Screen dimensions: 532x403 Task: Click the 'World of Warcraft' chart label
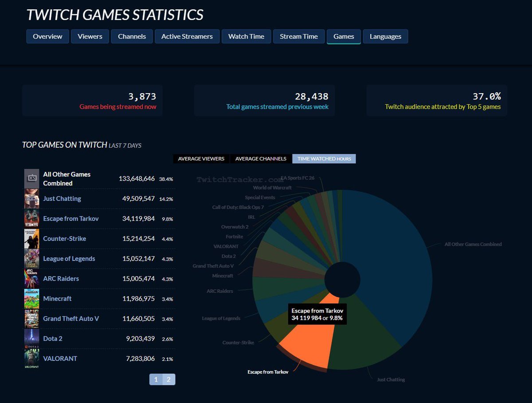tap(272, 188)
